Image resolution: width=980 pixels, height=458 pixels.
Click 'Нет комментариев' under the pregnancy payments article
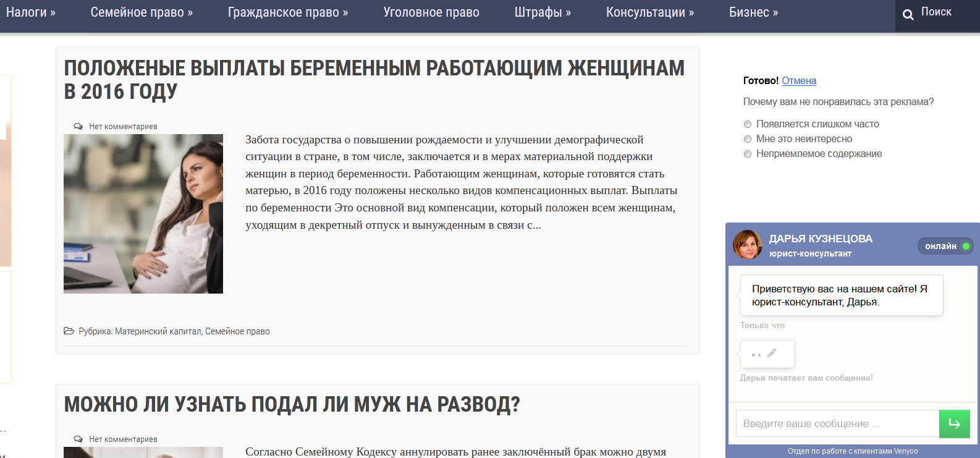coord(123,127)
